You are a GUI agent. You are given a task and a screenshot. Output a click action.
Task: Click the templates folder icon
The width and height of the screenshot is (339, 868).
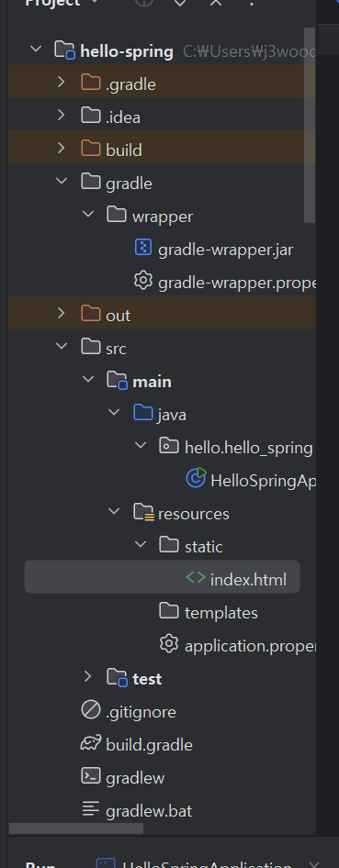click(169, 611)
